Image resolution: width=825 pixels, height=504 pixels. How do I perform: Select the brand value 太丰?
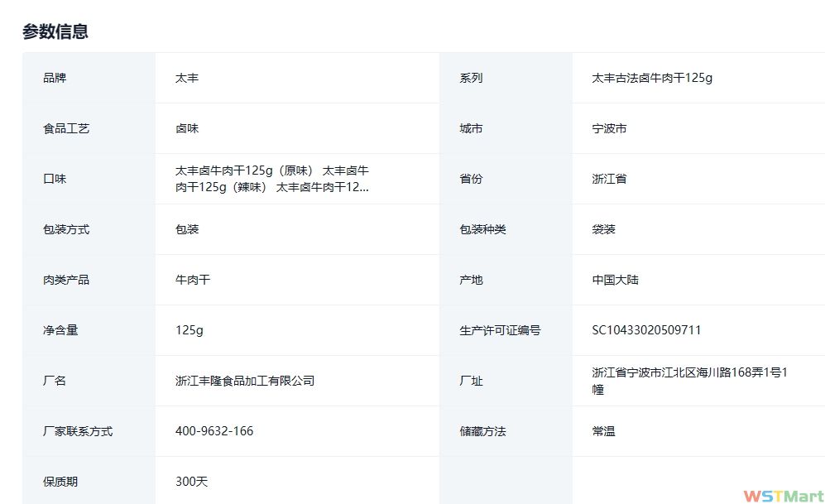point(187,79)
